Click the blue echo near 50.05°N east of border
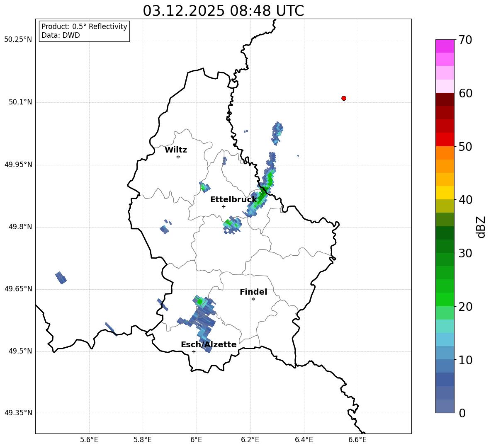 (x=277, y=133)
